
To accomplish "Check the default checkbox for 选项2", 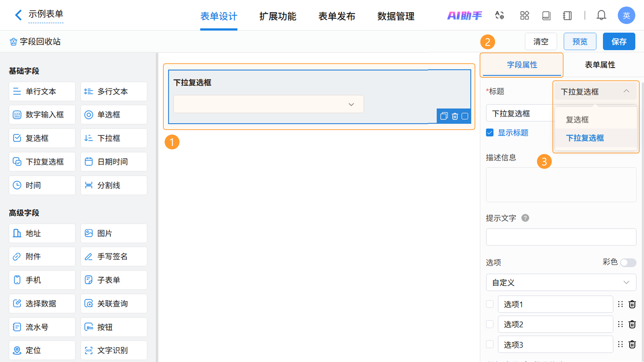I will click(x=490, y=324).
